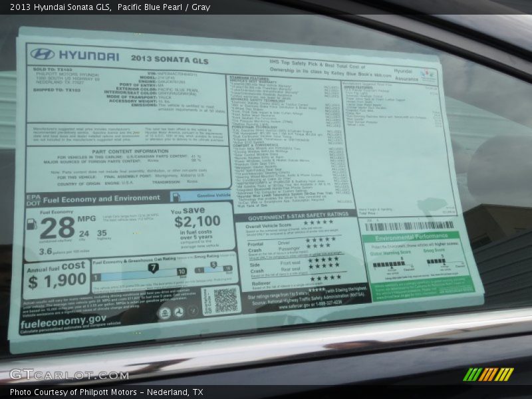Select the Government 5-Star Safety Ratings header
Viewport: 532px width, 399px height.
pos(298,214)
